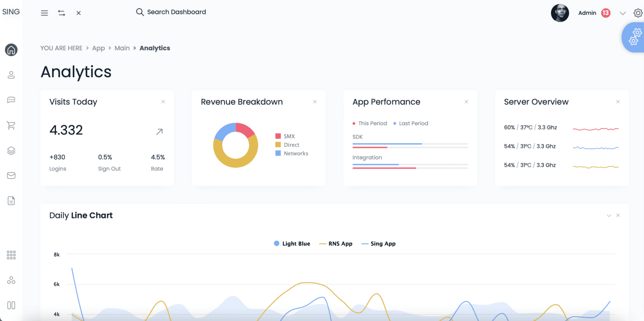Open the apps grid icon in the sidebar

point(11,254)
